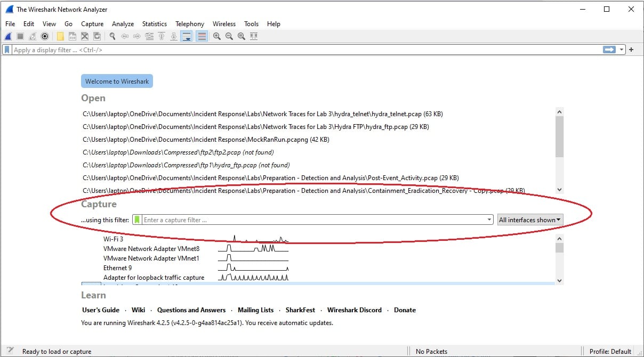Open the All interfaces shown dropdown
The width and height of the screenshot is (644, 357).
pyautogui.click(x=530, y=220)
